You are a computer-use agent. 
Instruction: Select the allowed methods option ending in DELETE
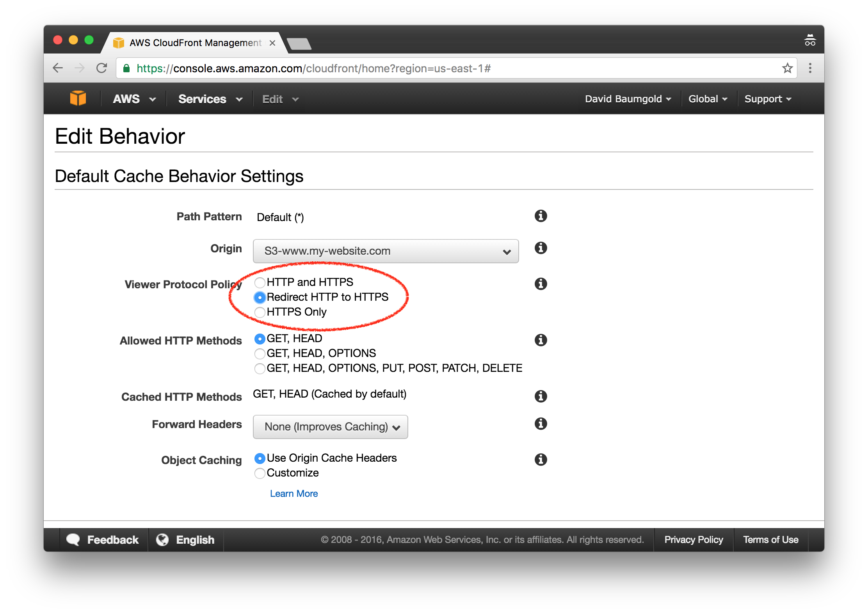point(260,368)
